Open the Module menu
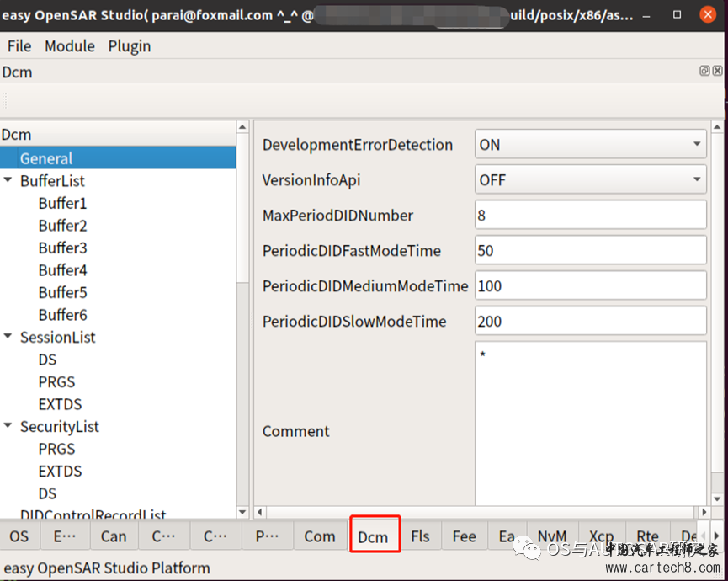This screenshot has width=728, height=581. coord(70,46)
